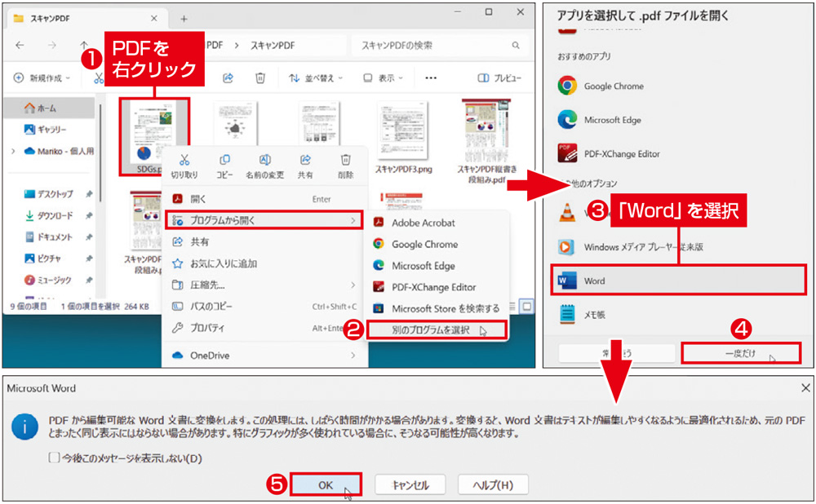Confirm the conversion with OK
Viewport: 816px width, 504px height.
[324, 484]
